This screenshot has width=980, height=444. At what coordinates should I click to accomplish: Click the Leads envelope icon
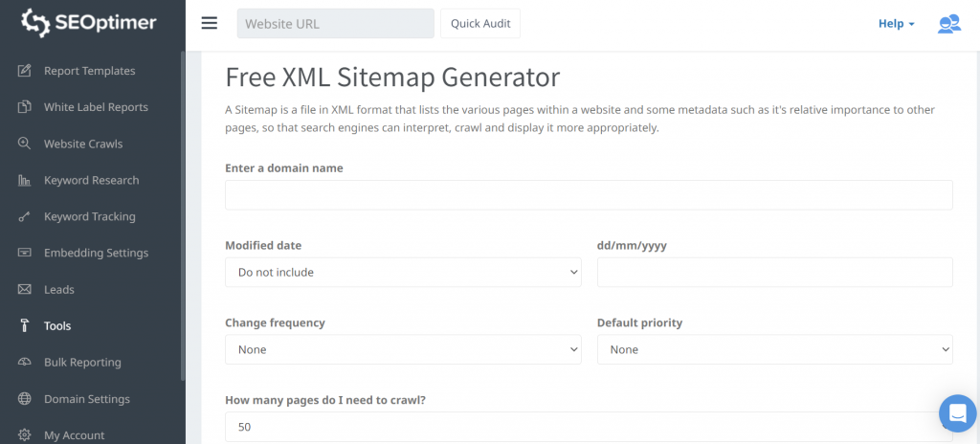click(x=25, y=289)
